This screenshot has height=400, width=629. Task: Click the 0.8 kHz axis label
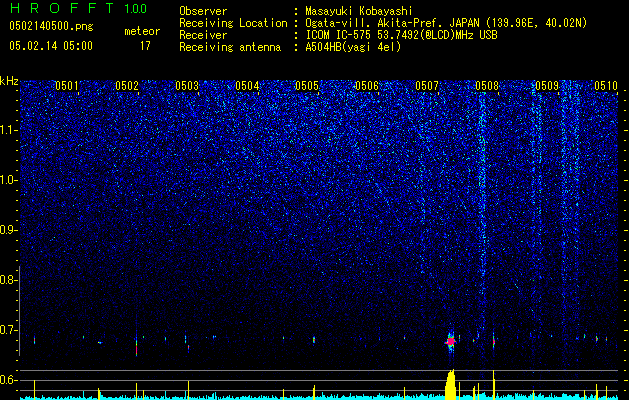(x=9, y=280)
